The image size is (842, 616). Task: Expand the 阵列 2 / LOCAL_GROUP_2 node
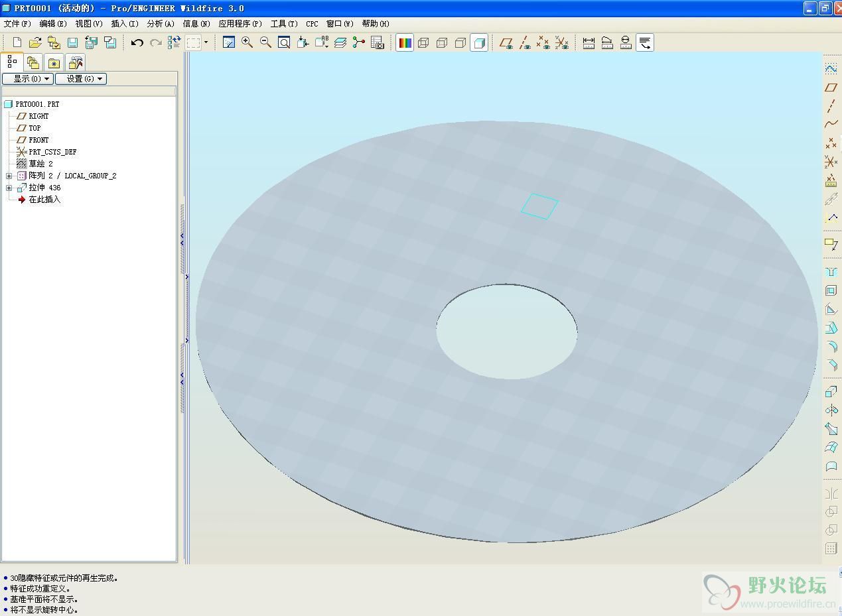click(9, 176)
